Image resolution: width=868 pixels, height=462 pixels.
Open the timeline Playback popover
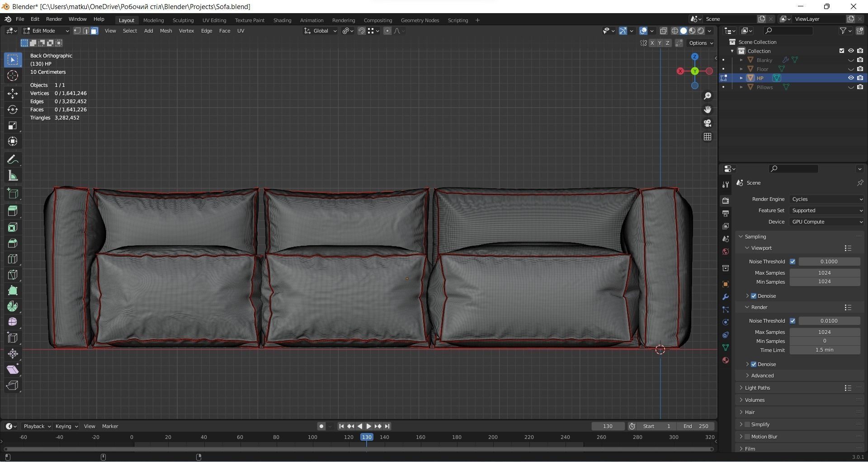point(37,426)
